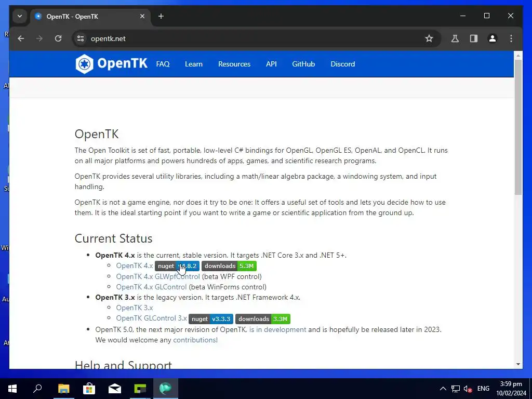532x399 pixels.
Task: Click page scrollbar down arrow
Action: click(x=518, y=364)
